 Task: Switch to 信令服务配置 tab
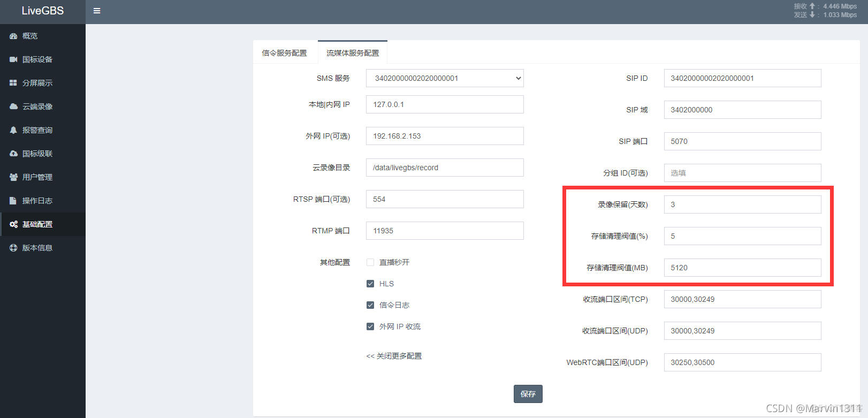[x=285, y=53]
